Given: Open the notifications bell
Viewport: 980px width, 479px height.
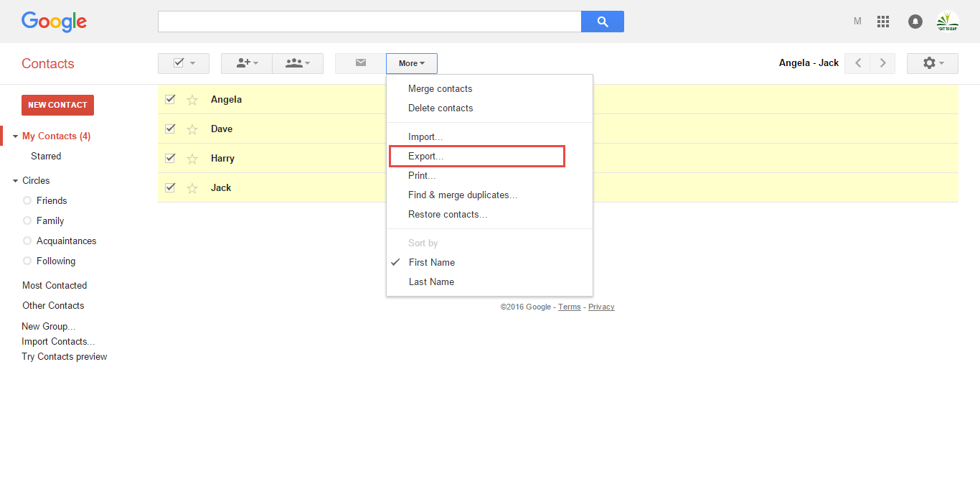Looking at the screenshot, I should click(915, 22).
